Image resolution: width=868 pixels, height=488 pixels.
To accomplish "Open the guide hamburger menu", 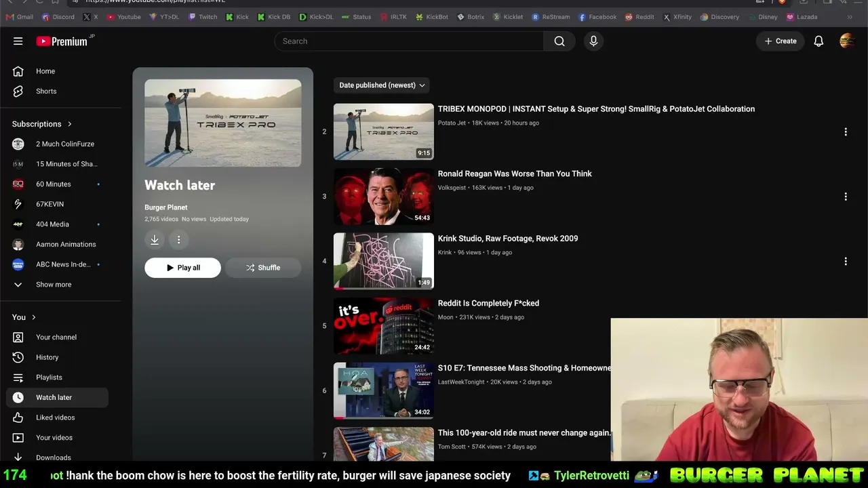I will (18, 41).
